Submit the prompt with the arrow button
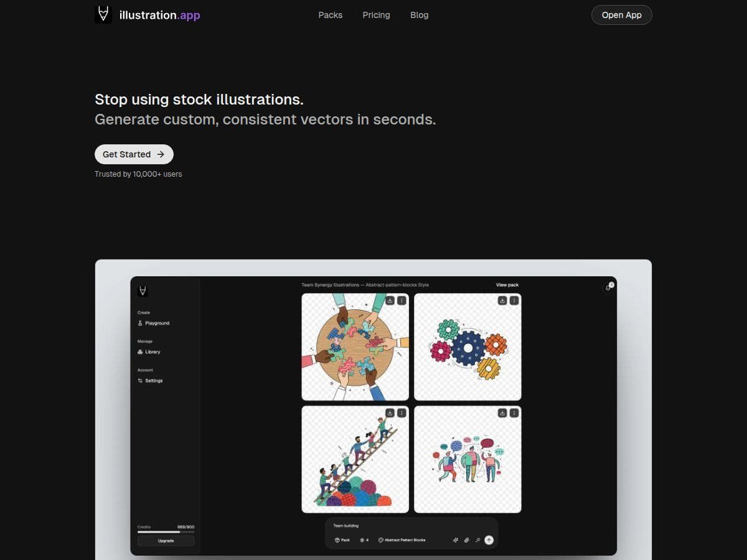This screenshot has width=747, height=560. pyautogui.click(x=489, y=540)
